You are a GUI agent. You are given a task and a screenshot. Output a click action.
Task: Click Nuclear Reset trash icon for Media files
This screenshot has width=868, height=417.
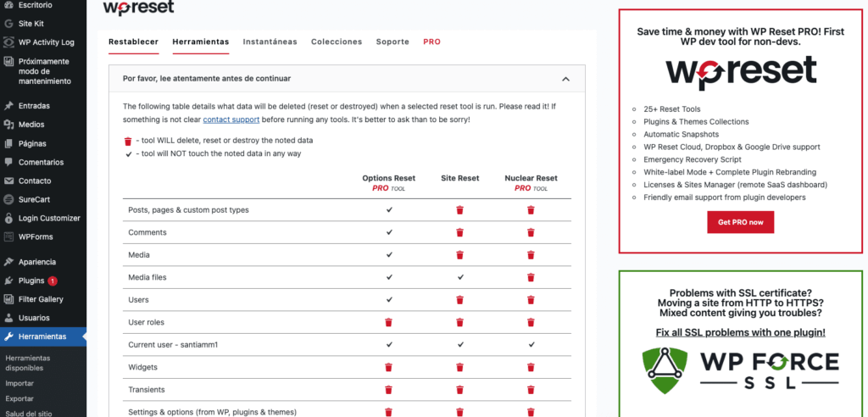531,277
